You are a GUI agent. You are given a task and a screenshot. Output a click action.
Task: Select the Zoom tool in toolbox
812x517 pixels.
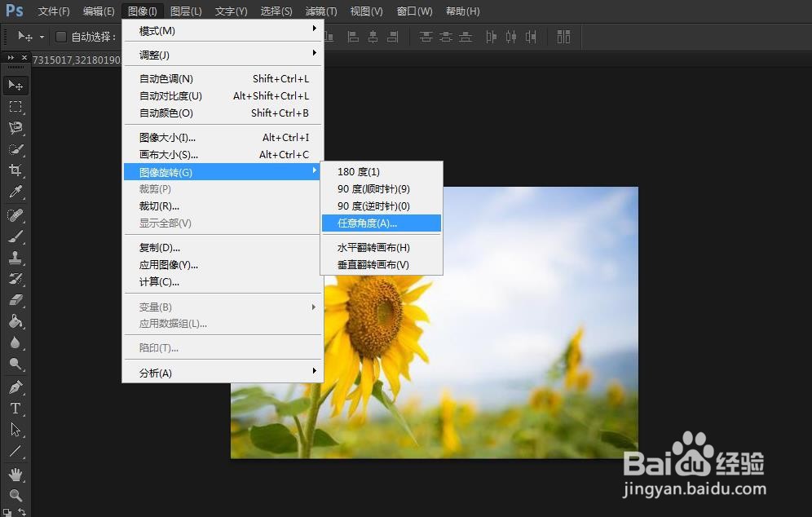[x=15, y=495]
